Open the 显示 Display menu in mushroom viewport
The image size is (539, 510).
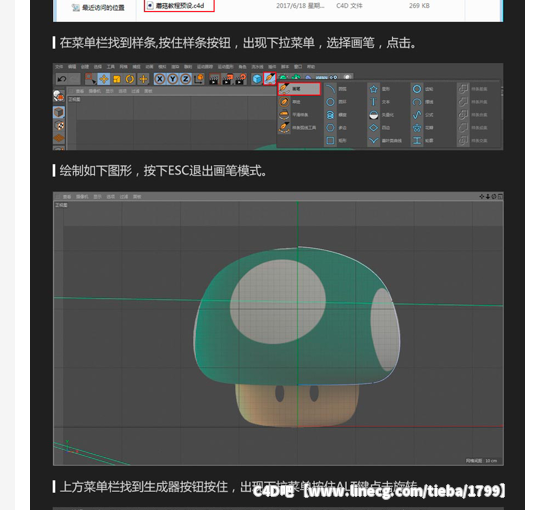coord(97,197)
